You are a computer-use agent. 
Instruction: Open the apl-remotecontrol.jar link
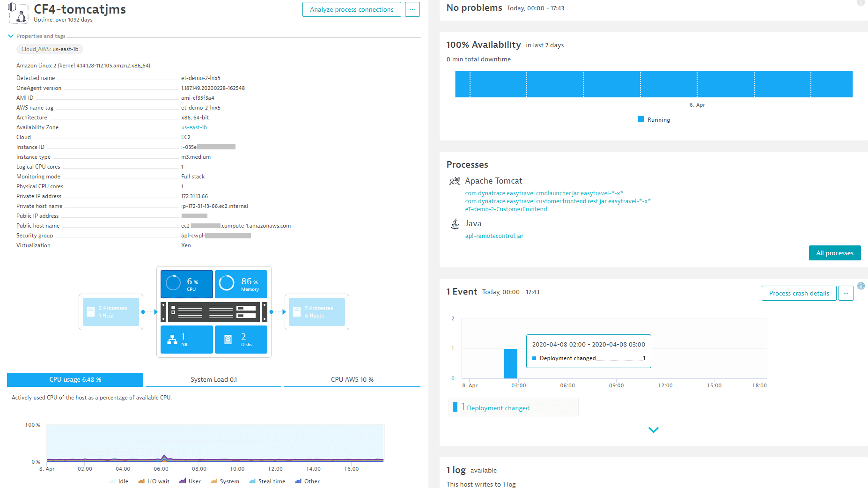tap(494, 236)
